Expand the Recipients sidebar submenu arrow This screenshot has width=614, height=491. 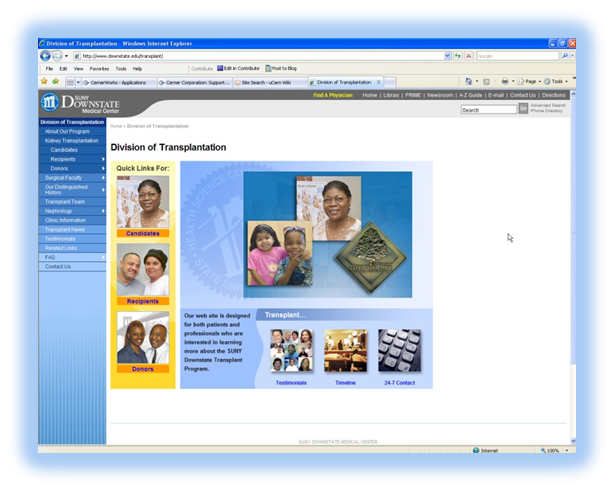point(103,159)
